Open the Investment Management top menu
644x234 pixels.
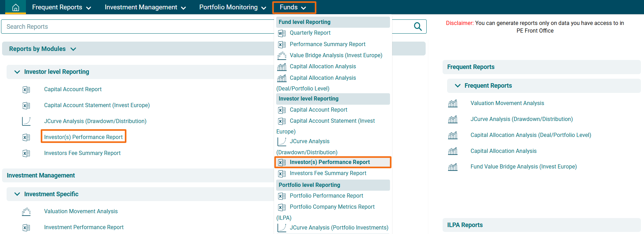[145, 7]
